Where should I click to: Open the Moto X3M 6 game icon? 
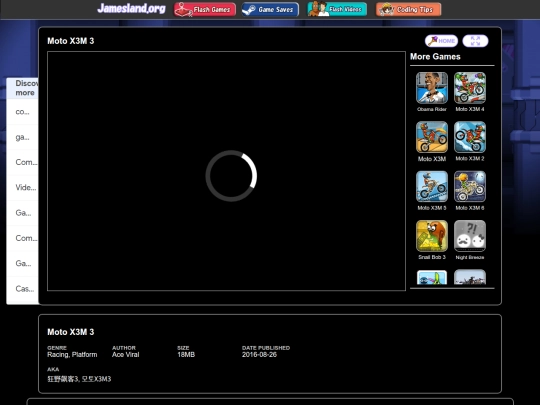tap(470, 186)
